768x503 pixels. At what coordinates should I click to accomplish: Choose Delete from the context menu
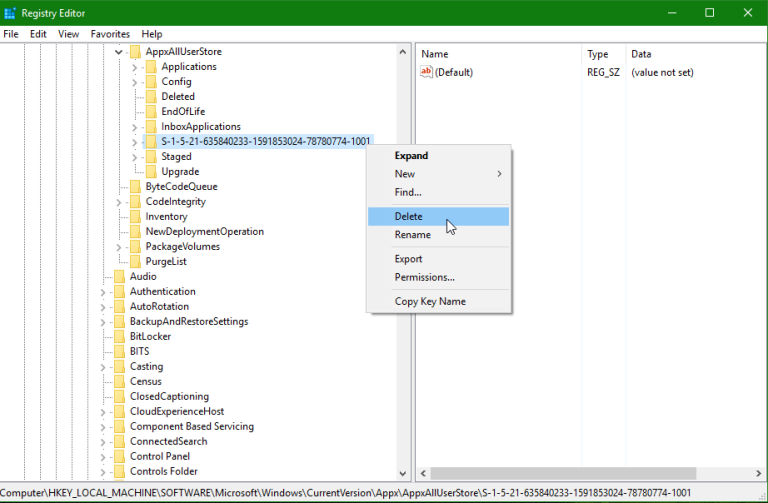coord(409,217)
